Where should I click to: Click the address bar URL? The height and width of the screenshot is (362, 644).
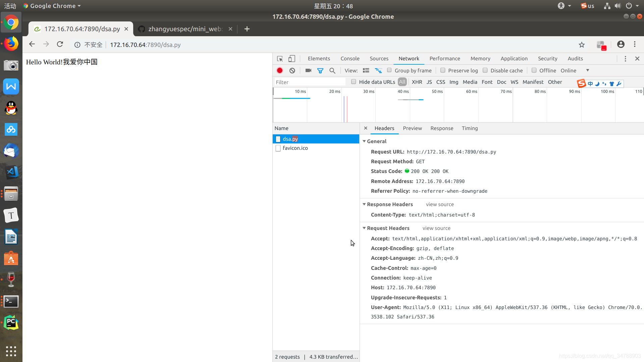(145, 45)
